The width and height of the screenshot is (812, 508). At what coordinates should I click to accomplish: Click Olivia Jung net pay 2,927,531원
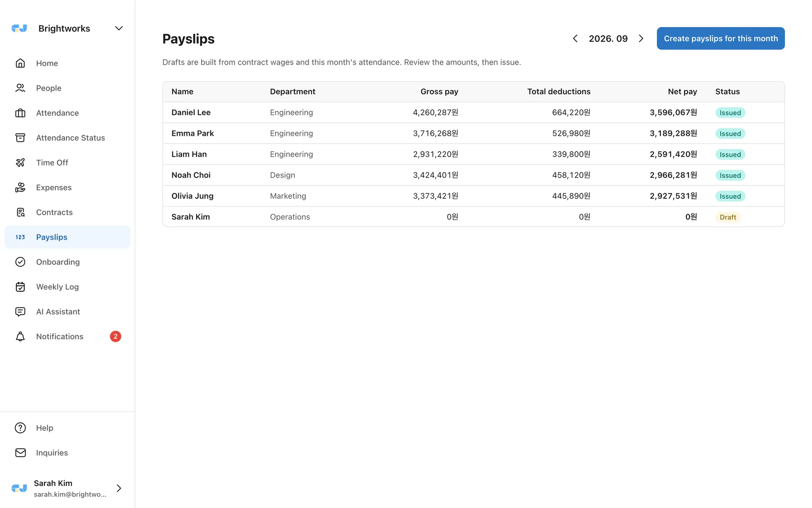[673, 196]
